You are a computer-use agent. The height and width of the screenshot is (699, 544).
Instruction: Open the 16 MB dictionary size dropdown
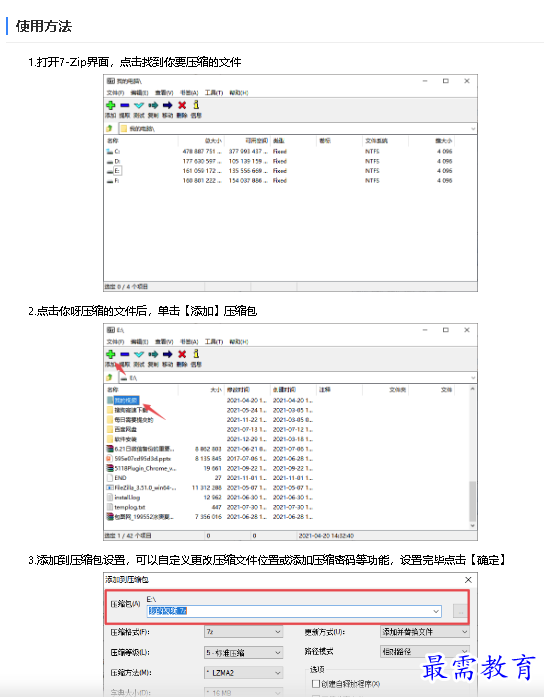click(243, 693)
